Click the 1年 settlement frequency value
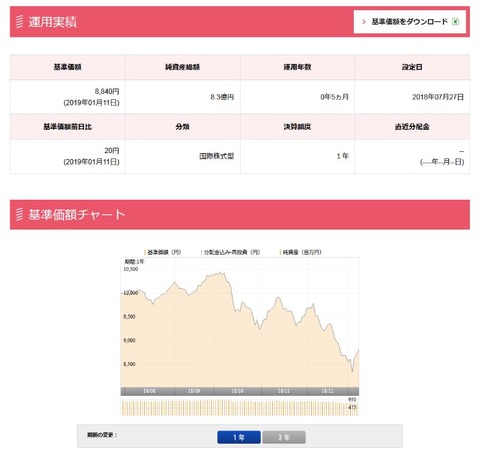The height and width of the screenshot is (455, 480). 343,156
